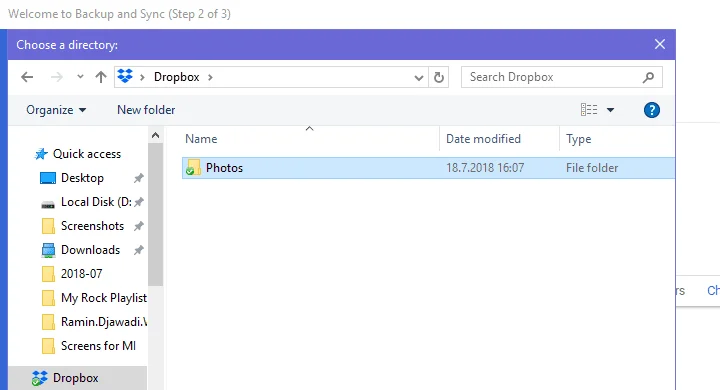Sort by Date modified column

484,139
